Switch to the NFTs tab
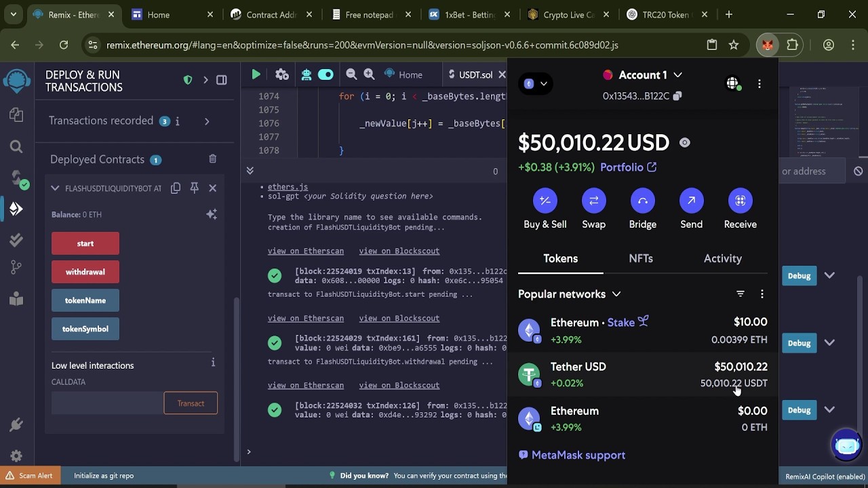This screenshot has height=488, width=868. (641, 258)
